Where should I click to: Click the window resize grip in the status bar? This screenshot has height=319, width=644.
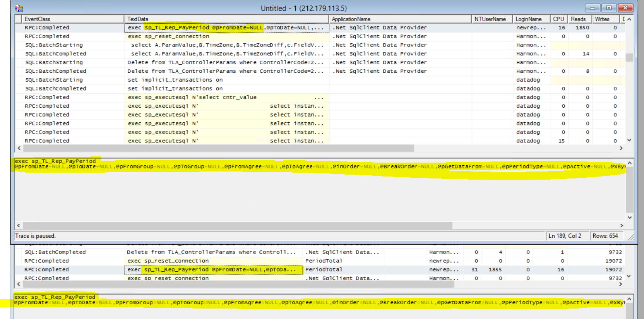click(x=631, y=237)
